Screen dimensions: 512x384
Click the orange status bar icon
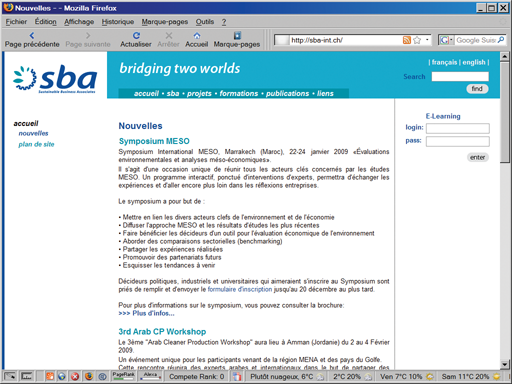50,376
